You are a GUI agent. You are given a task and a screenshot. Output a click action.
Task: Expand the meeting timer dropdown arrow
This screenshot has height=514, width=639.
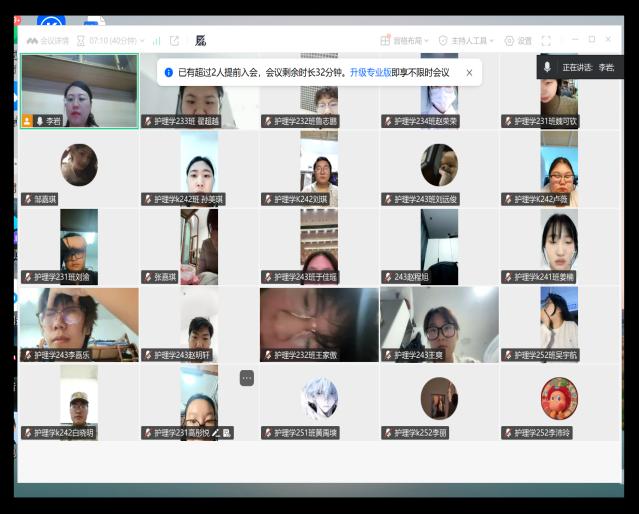[x=142, y=41]
